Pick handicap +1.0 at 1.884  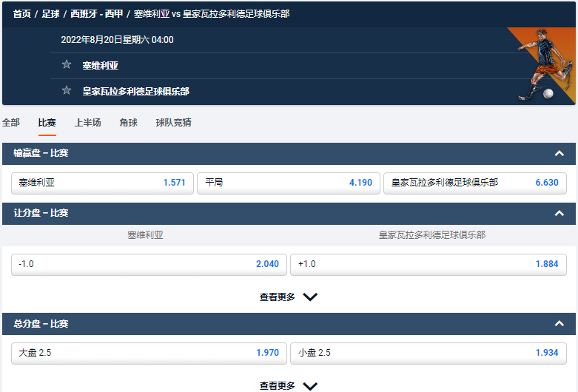[429, 265]
